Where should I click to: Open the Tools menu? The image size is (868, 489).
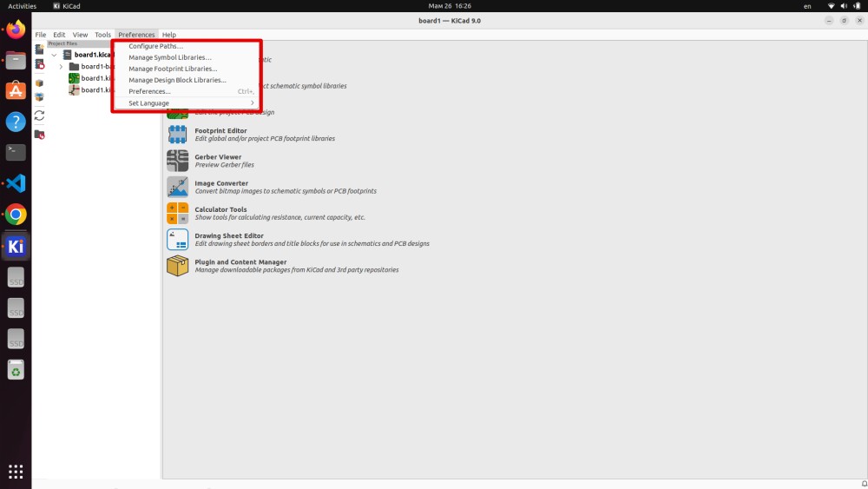point(102,35)
